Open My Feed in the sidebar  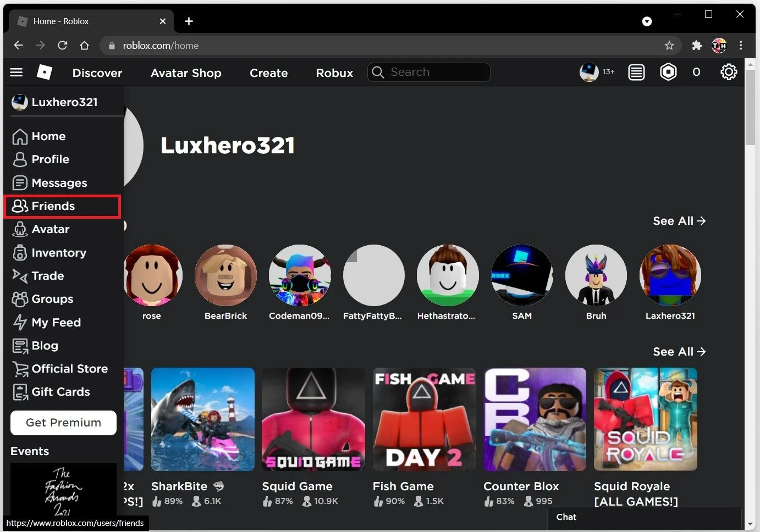click(x=46, y=323)
